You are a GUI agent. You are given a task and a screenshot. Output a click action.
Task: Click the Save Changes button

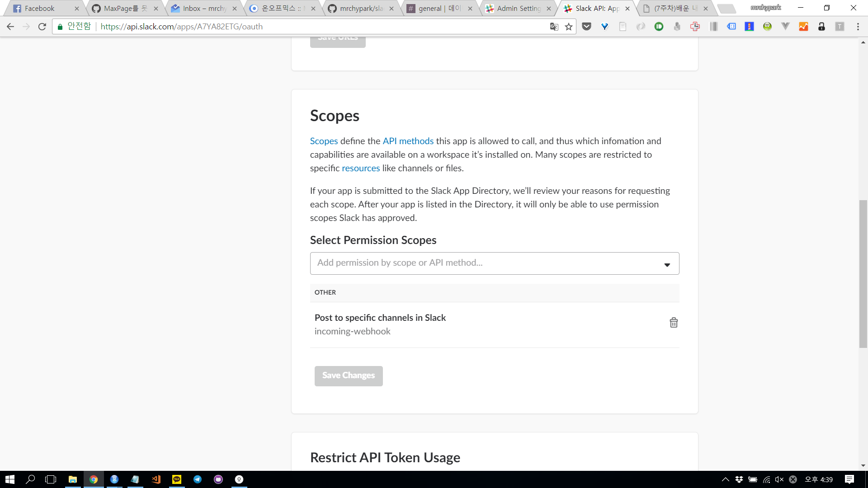[349, 376]
